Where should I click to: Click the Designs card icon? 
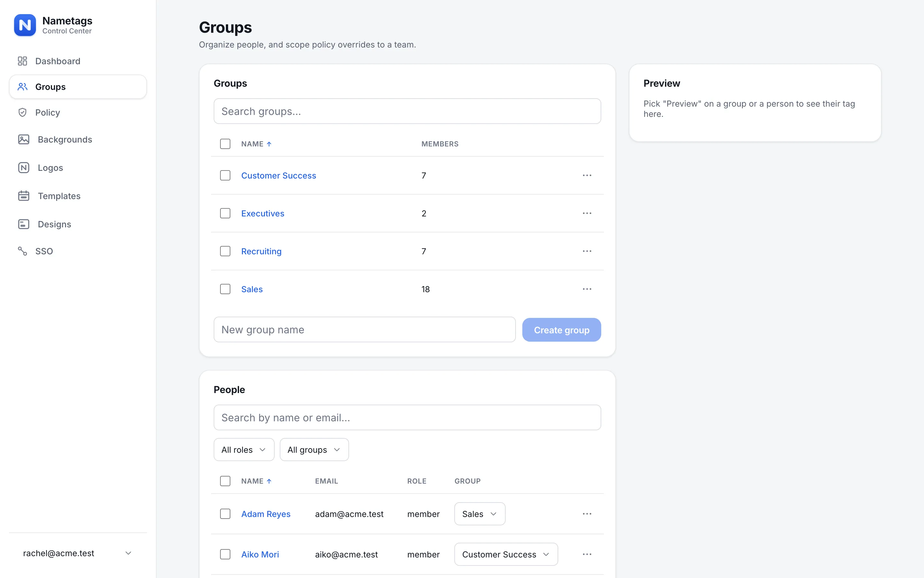[x=24, y=224]
